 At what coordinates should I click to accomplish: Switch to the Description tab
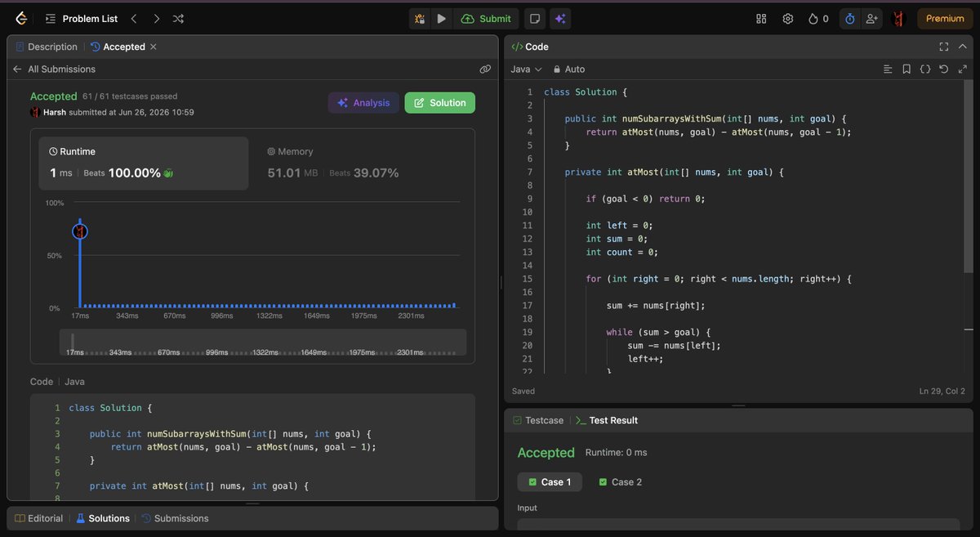(x=47, y=47)
